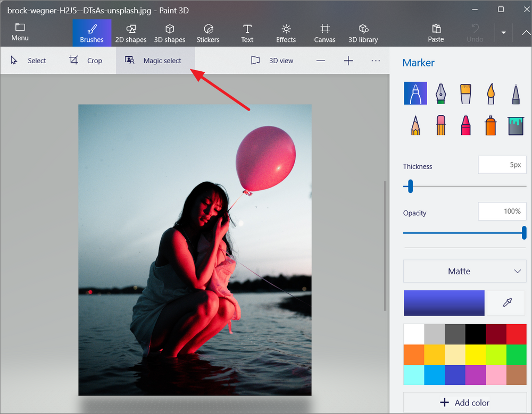Open the Matte finish dropdown
This screenshot has height=414, width=532.
(464, 271)
